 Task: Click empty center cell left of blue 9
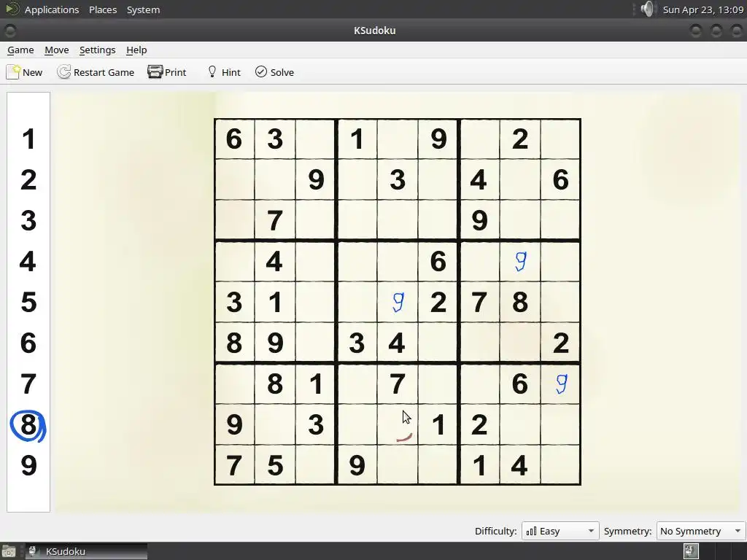coord(357,302)
